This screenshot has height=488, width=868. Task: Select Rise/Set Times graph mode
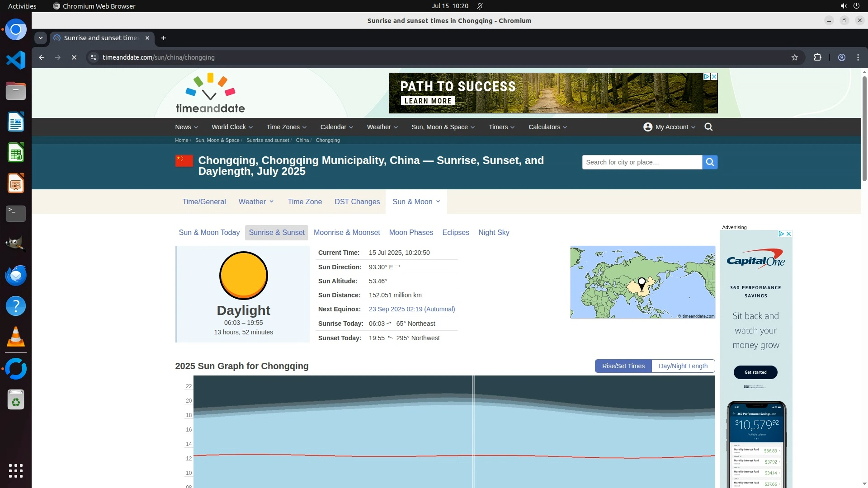623,366
